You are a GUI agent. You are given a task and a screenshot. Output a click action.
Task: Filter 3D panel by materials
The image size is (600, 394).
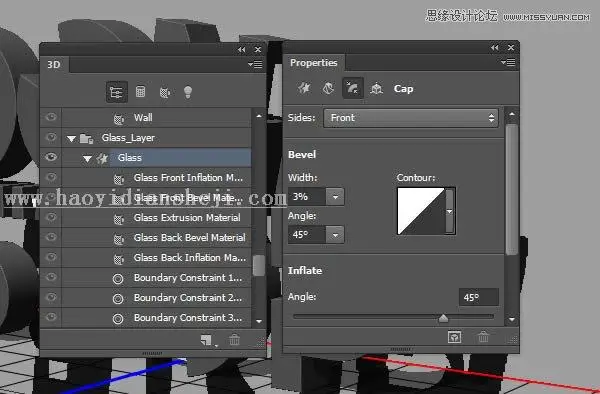point(165,92)
